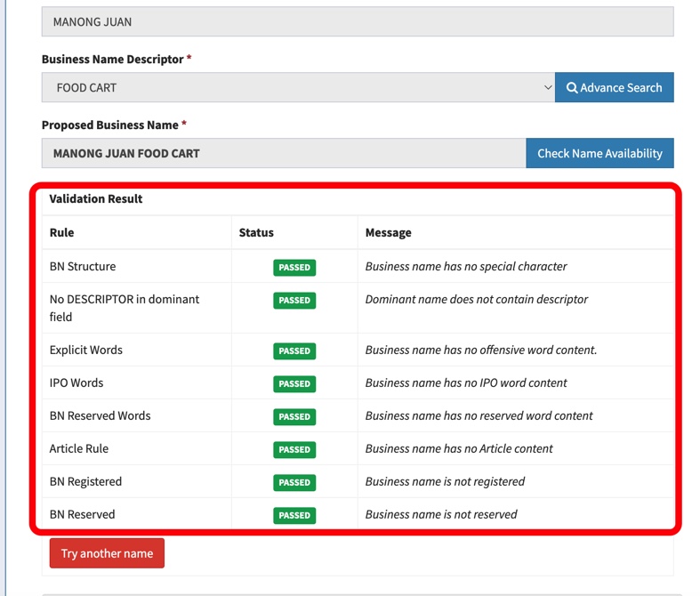Click the red Try another name button
The width and height of the screenshot is (700, 596).
(x=107, y=553)
